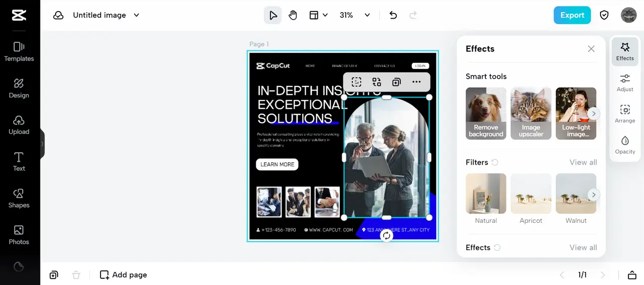Click the cloud save status icon
The height and width of the screenshot is (285, 644).
[x=59, y=15]
